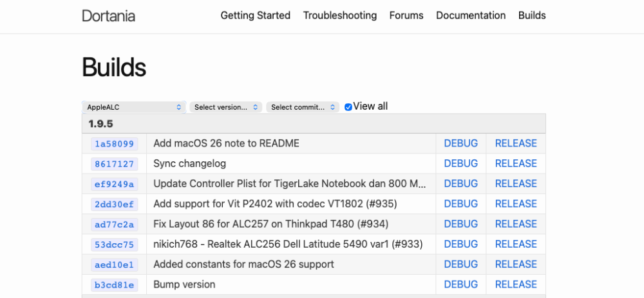The height and width of the screenshot is (298, 644).
Task: Expand the Select version dropdown
Action: (x=226, y=107)
